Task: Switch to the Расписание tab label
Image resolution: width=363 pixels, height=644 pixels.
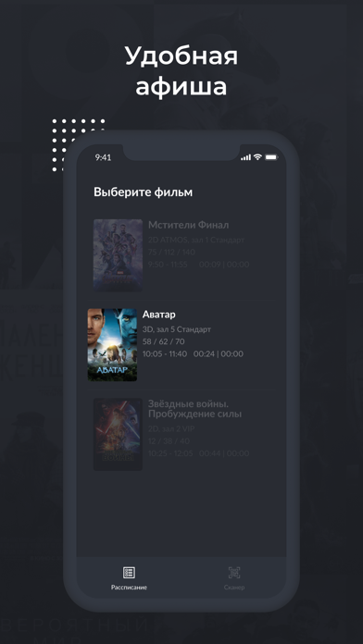Action: 129,588
